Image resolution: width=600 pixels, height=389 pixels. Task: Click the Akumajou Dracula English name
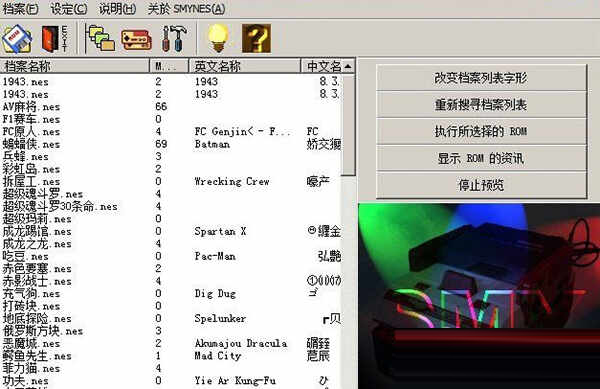point(241,343)
